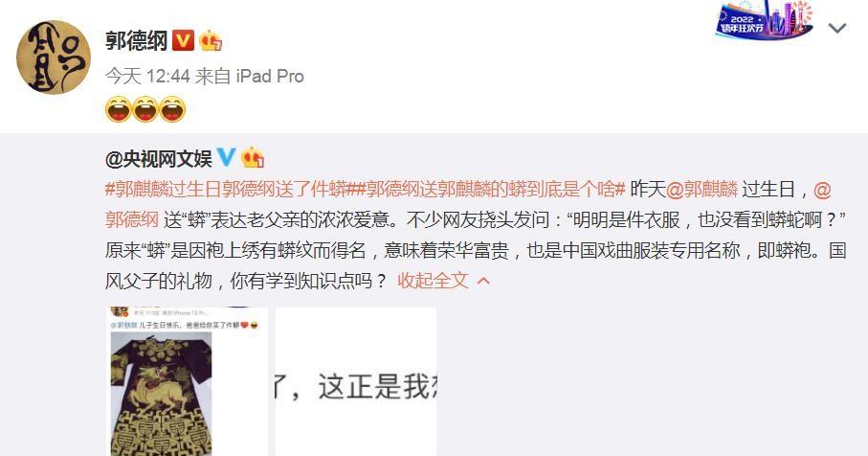Expand the post options chevron at top right

837,28
